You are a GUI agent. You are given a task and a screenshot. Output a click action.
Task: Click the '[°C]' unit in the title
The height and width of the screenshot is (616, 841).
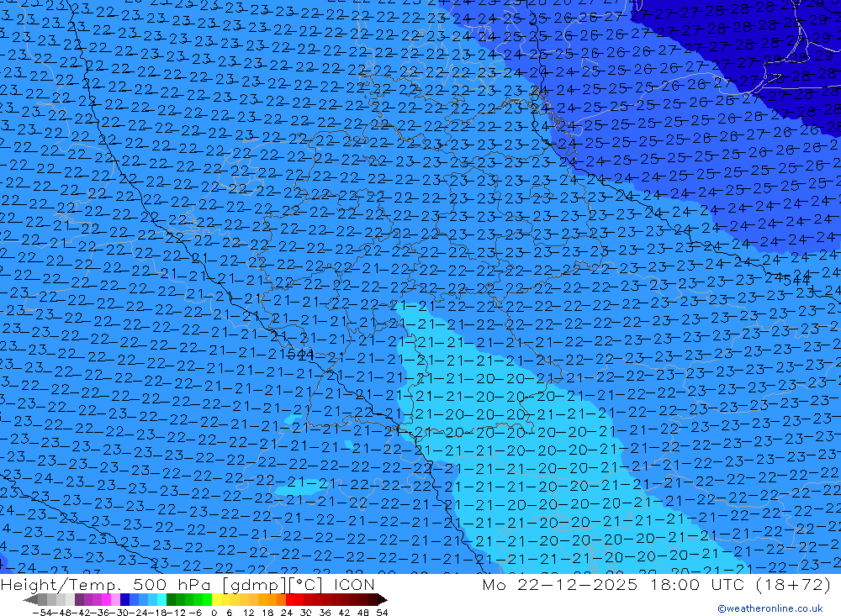tap(307, 584)
